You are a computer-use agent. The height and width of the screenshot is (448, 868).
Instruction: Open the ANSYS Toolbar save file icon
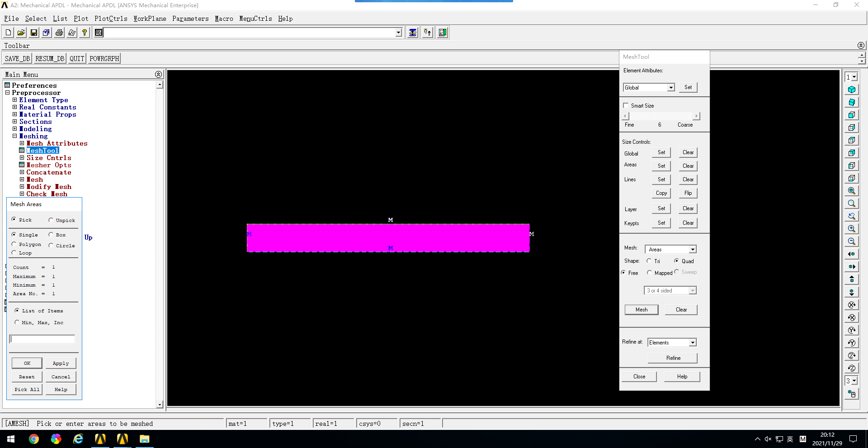pos(33,32)
